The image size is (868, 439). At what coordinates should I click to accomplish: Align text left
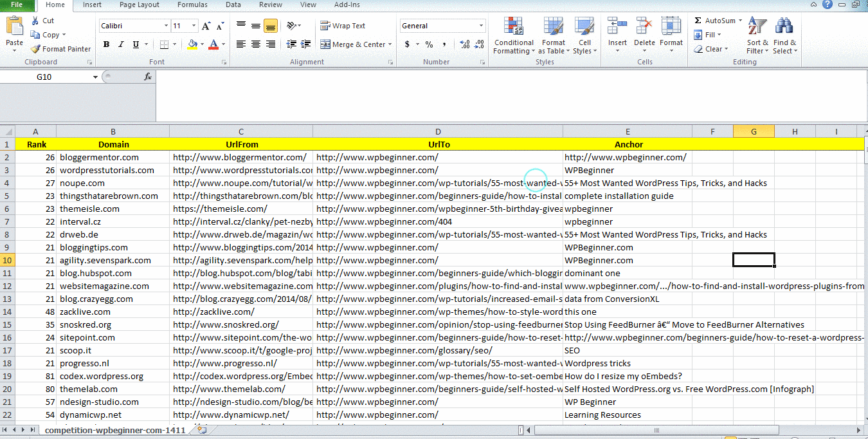(241, 44)
